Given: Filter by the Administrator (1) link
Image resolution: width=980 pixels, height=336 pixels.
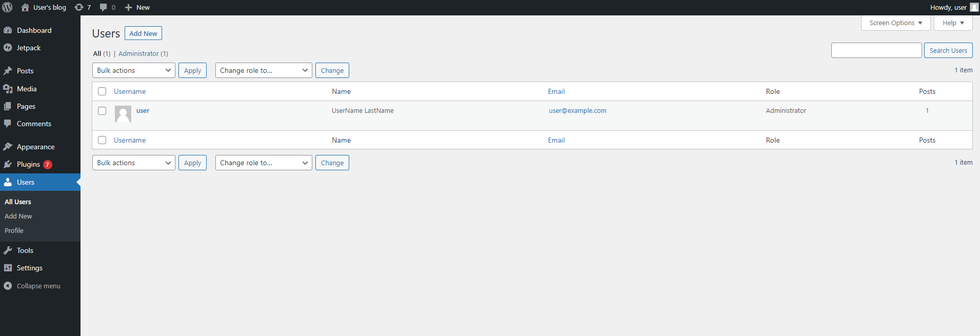Looking at the screenshot, I should 143,53.
